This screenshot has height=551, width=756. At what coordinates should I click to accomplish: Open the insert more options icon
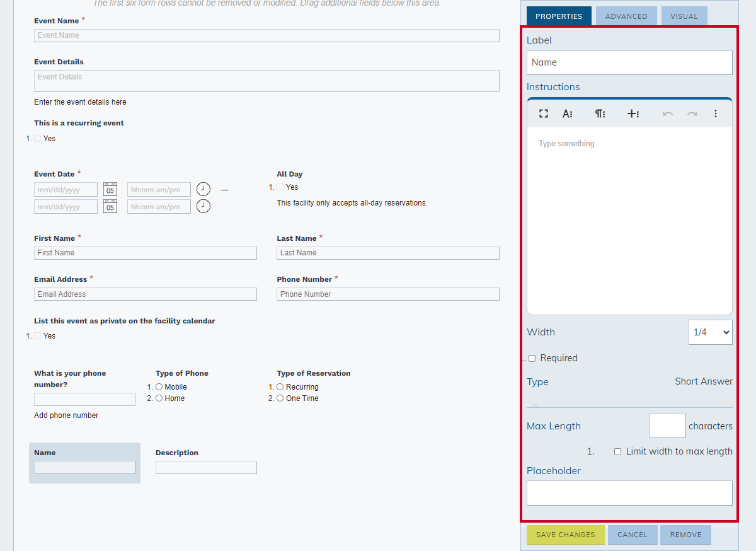633,113
